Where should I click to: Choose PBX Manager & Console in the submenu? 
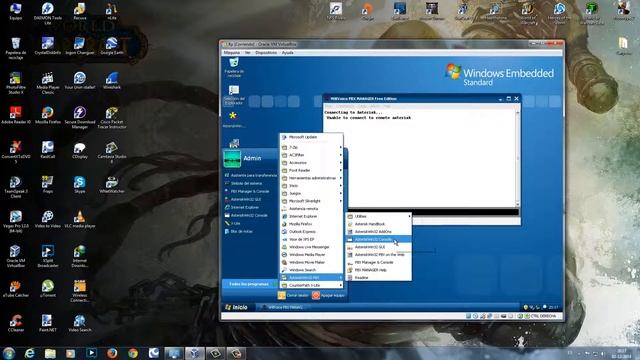[x=379, y=262]
